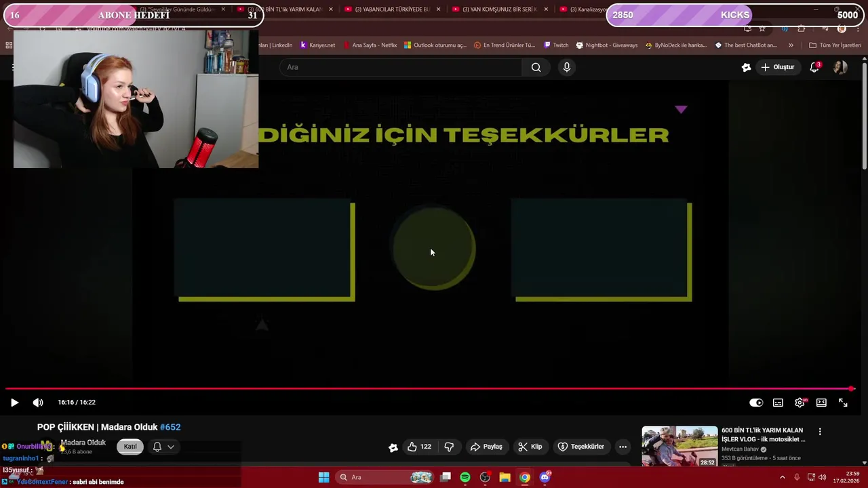Viewport: 868px width, 488px height.
Task: Open the Ana Sayfa - Netflix bookmark
Action: [x=370, y=45]
